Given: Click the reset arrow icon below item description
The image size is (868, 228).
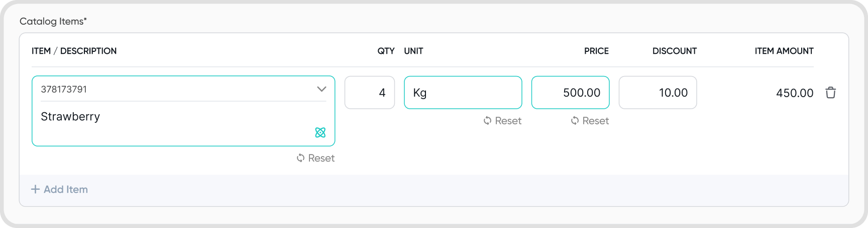Looking at the screenshot, I should click(300, 158).
